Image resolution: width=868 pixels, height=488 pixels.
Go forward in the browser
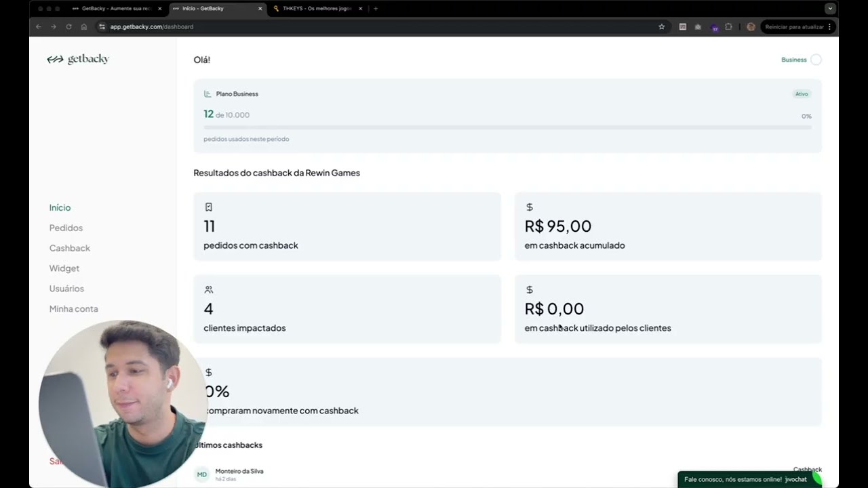coord(54,26)
